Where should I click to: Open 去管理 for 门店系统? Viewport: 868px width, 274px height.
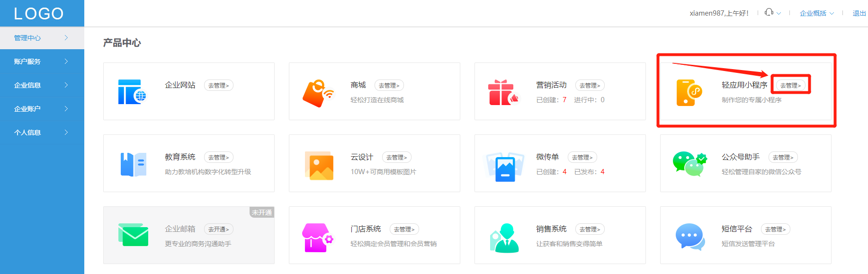pos(404,230)
